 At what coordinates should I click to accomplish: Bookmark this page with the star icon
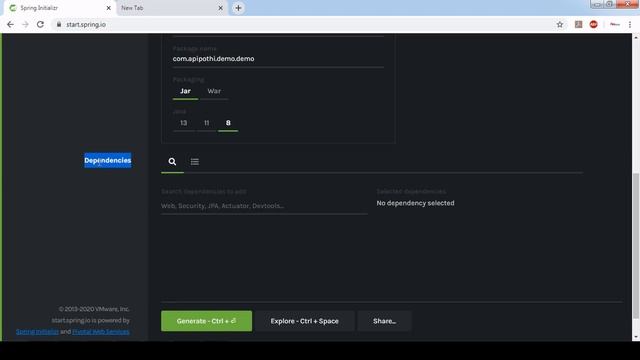click(560, 24)
